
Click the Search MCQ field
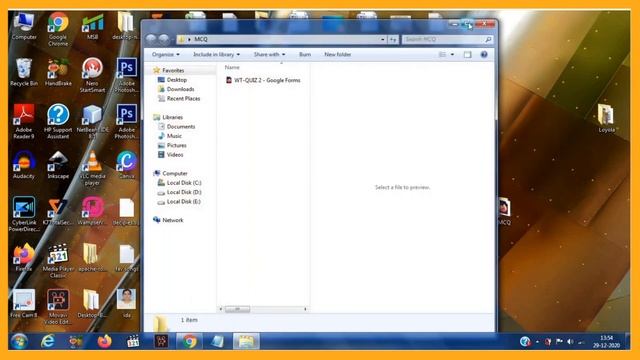click(448, 39)
